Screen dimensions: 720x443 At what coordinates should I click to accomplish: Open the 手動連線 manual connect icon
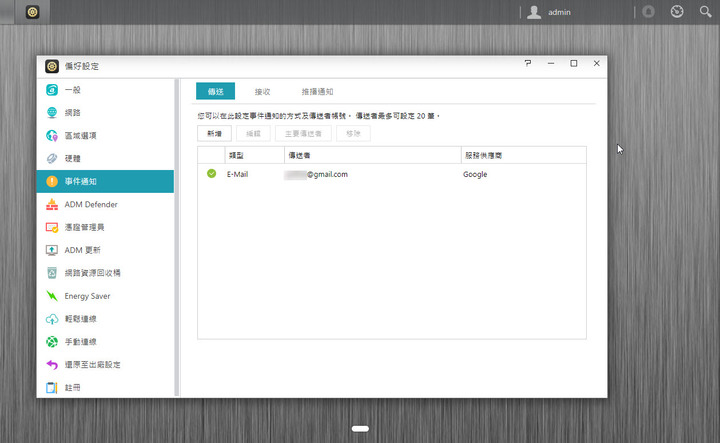tap(52, 342)
